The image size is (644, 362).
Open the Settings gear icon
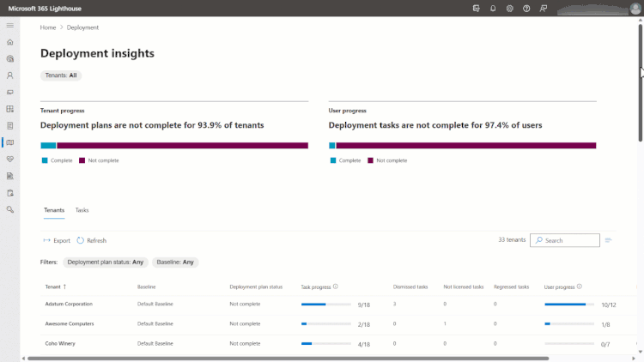510,9
